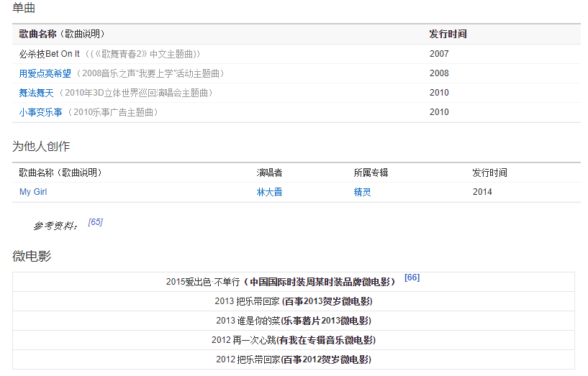
Task: Select the 2013 谁是你的菜 micro-film row
Action: [x=294, y=321]
